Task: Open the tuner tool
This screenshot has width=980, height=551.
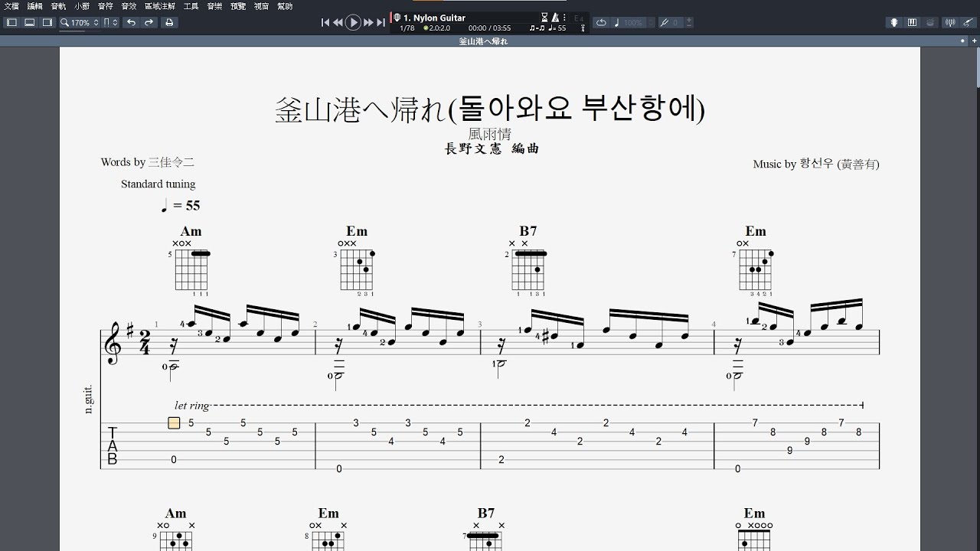Action: [x=949, y=23]
